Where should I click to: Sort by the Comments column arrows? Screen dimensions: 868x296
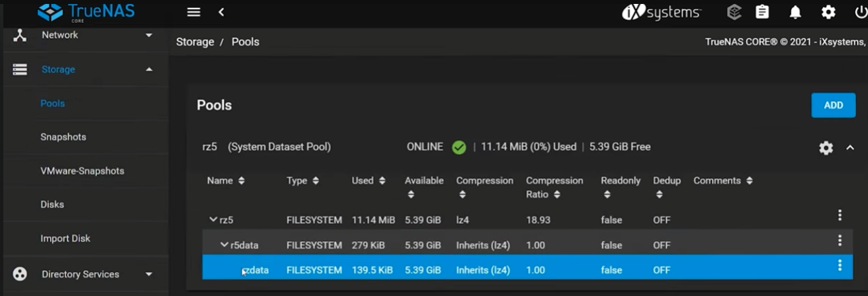pyautogui.click(x=749, y=180)
